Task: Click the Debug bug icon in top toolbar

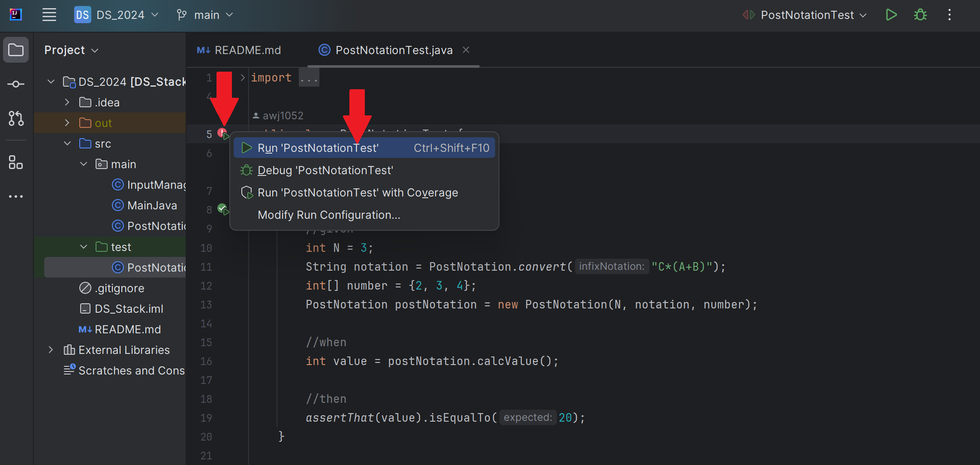Action: [920, 15]
